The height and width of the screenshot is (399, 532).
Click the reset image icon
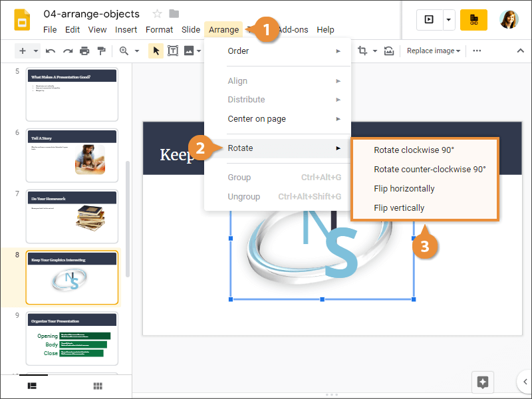click(x=389, y=51)
